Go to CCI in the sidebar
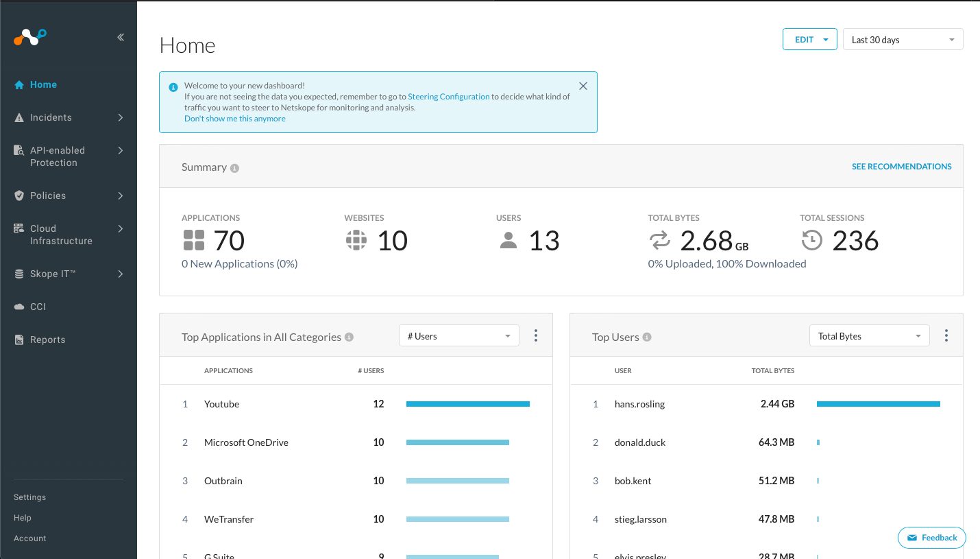 click(38, 307)
